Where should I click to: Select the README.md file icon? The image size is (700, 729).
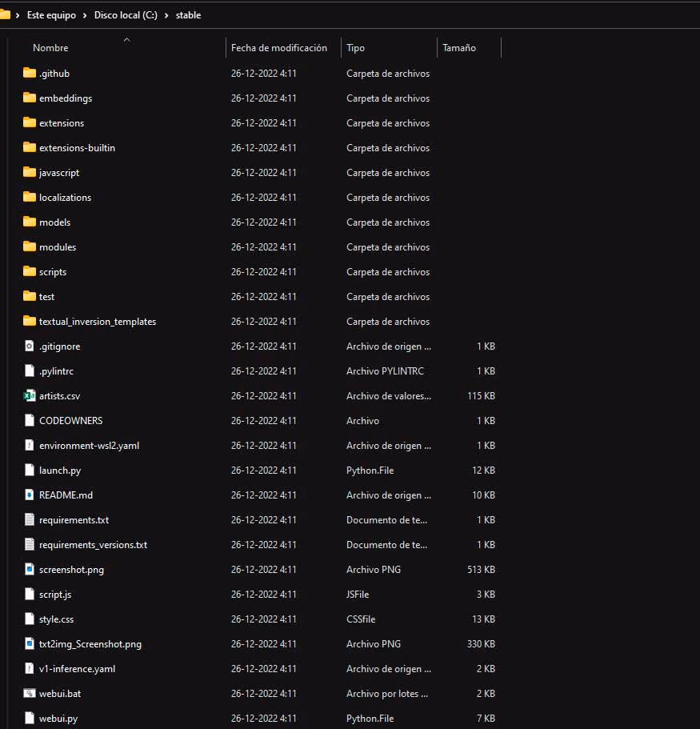click(x=30, y=495)
